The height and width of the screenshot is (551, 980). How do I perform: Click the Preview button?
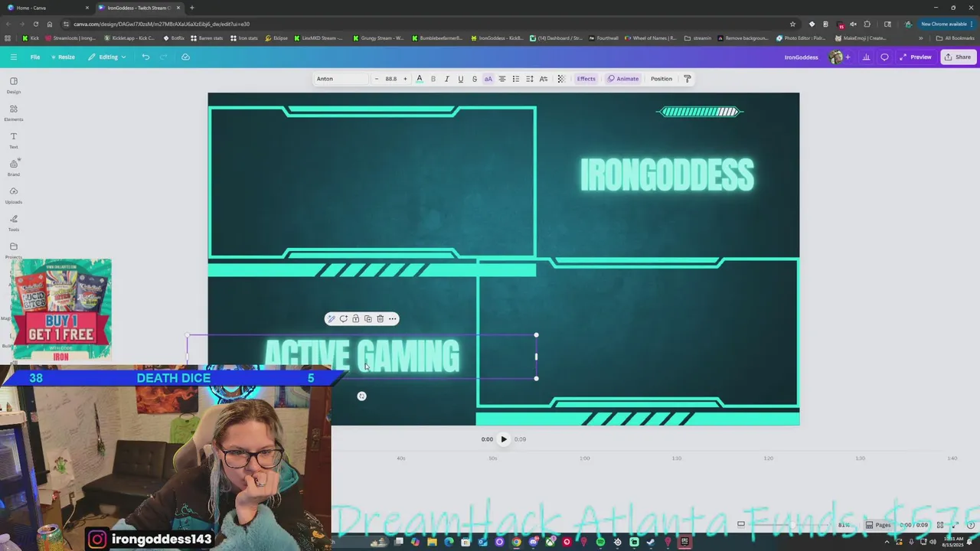tap(916, 57)
